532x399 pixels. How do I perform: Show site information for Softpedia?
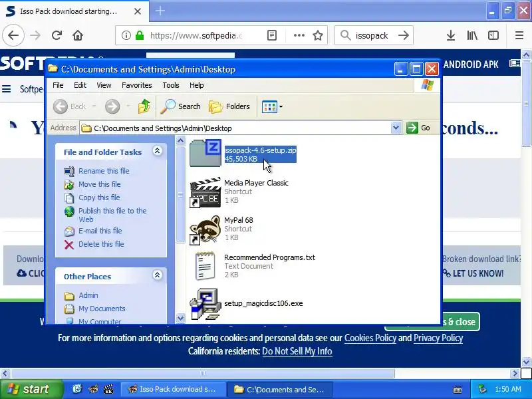point(126,35)
